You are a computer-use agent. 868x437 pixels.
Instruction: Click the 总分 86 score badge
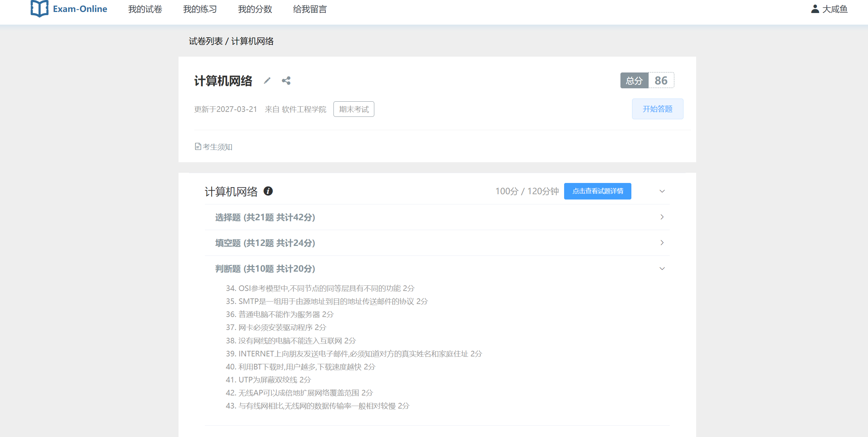pos(647,81)
